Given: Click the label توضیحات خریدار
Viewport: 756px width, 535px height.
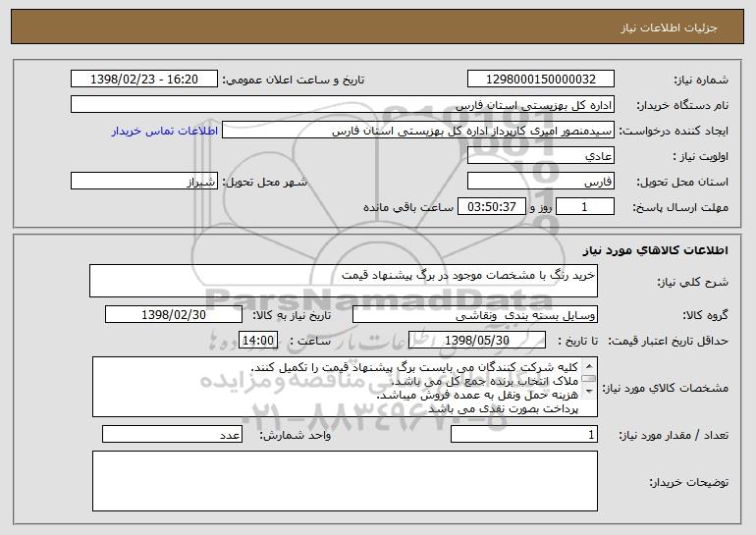Looking at the screenshot, I should click(x=688, y=482).
